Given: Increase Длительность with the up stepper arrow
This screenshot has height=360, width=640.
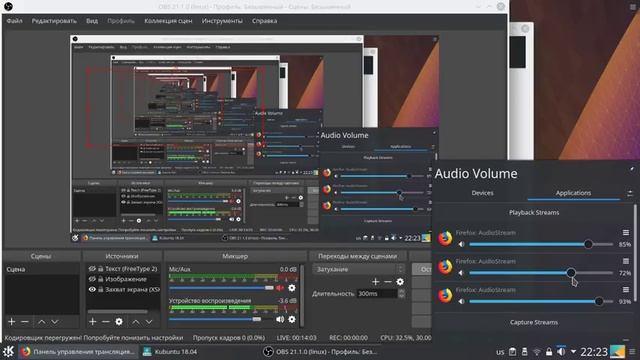Looking at the screenshot, I should (401, 291).
